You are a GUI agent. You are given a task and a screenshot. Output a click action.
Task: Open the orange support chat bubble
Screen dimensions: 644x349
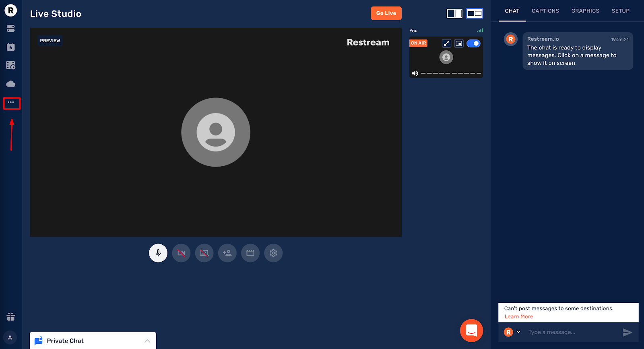[x=471, y=330]
